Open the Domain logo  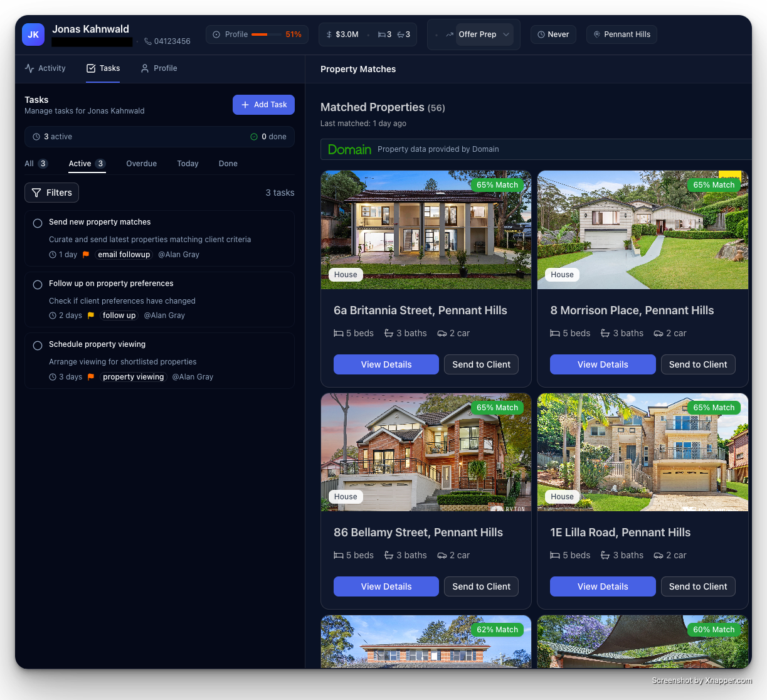[349, 149]
